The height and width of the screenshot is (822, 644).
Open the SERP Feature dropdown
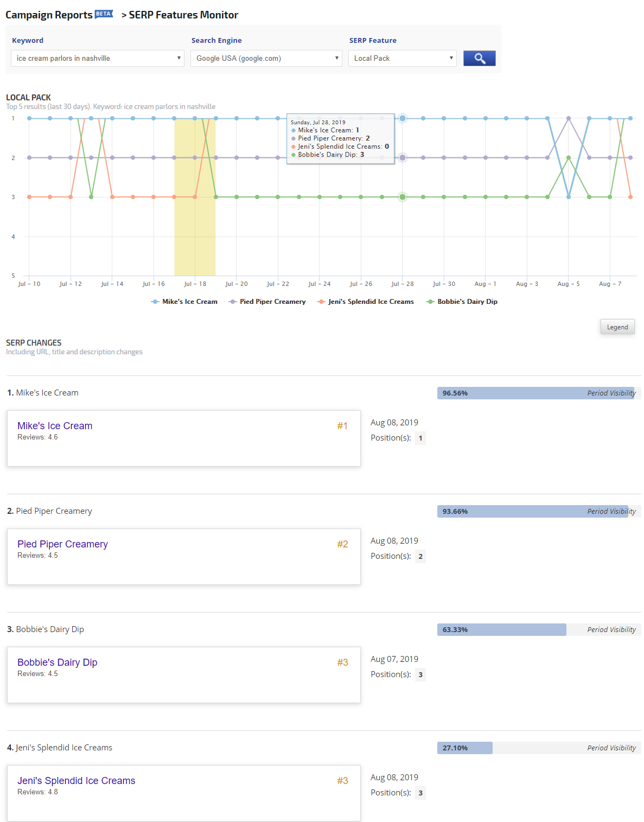(402, 58)
